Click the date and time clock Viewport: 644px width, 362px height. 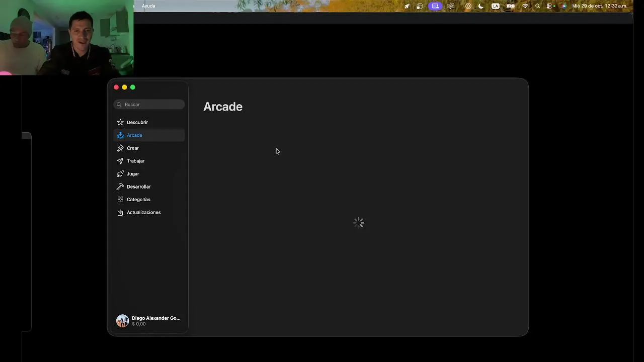click(x=599, y=6)
